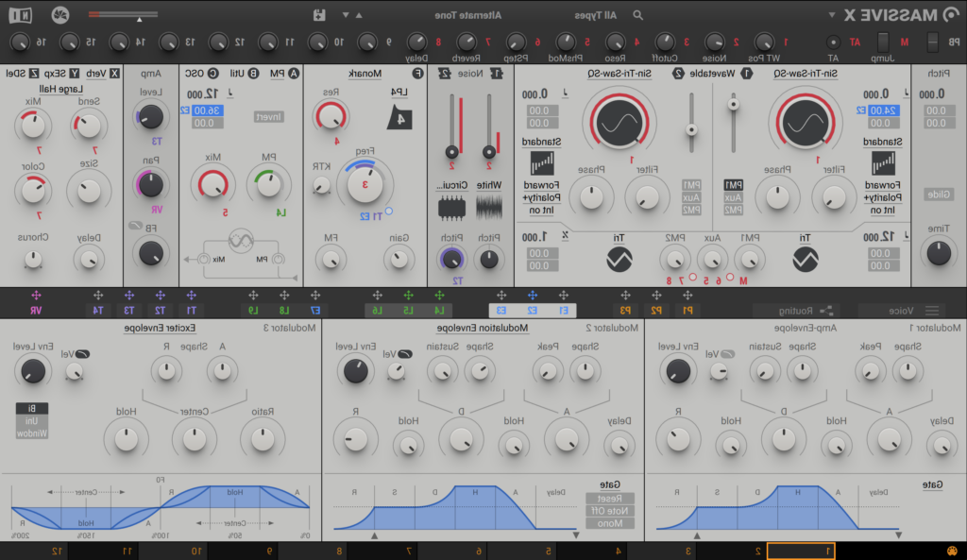Click Tri oscillator icon beside 12.000 ratio

[805, 259]
